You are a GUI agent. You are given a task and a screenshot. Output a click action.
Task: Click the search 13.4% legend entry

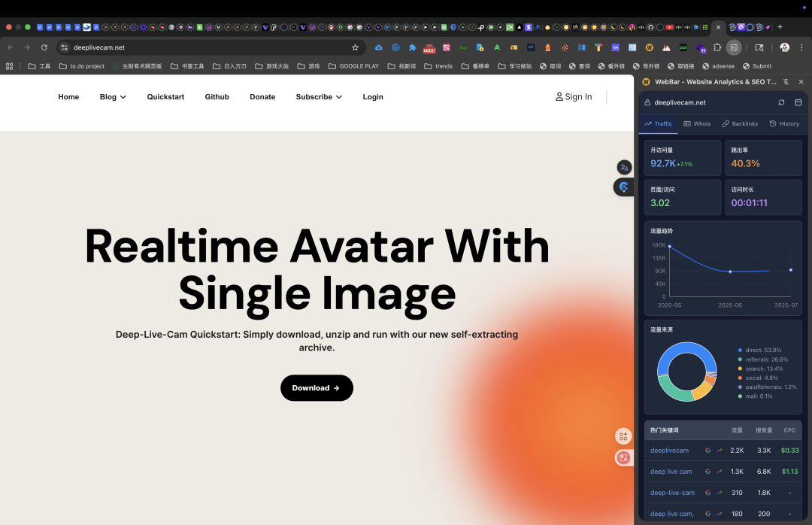point(760,369)
